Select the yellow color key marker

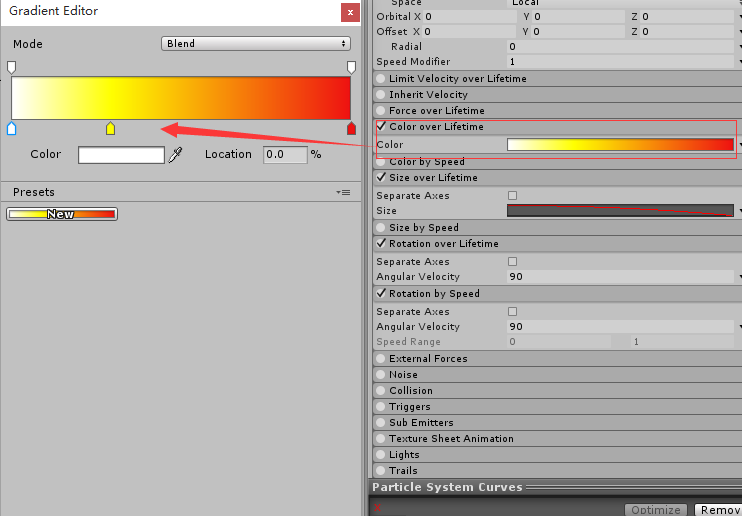(x=110, y=128)
